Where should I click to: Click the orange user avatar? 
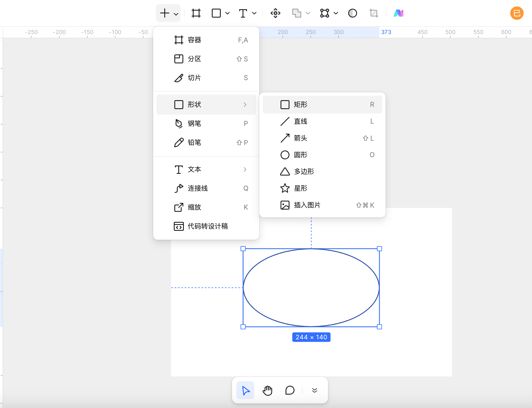(x=517, y=13)
